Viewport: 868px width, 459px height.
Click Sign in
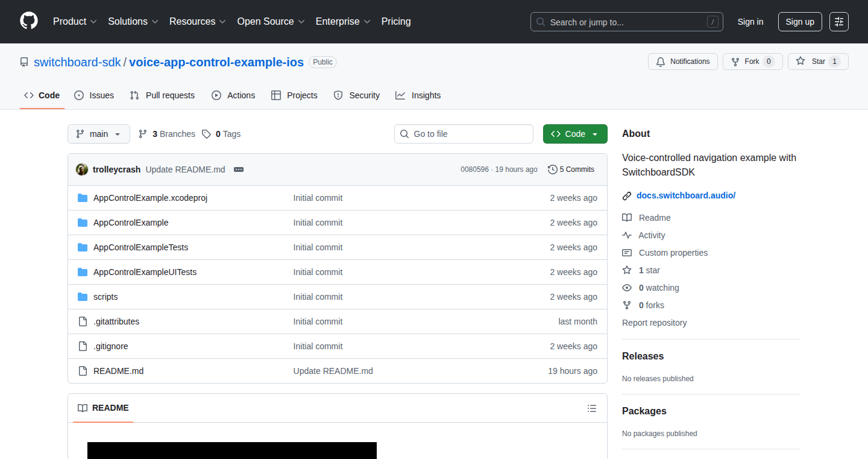750,22
